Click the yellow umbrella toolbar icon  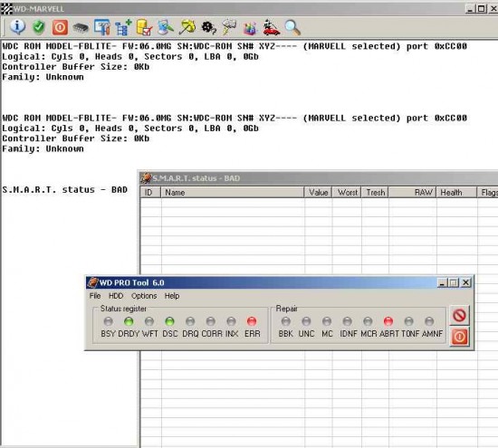click(187, 27)
